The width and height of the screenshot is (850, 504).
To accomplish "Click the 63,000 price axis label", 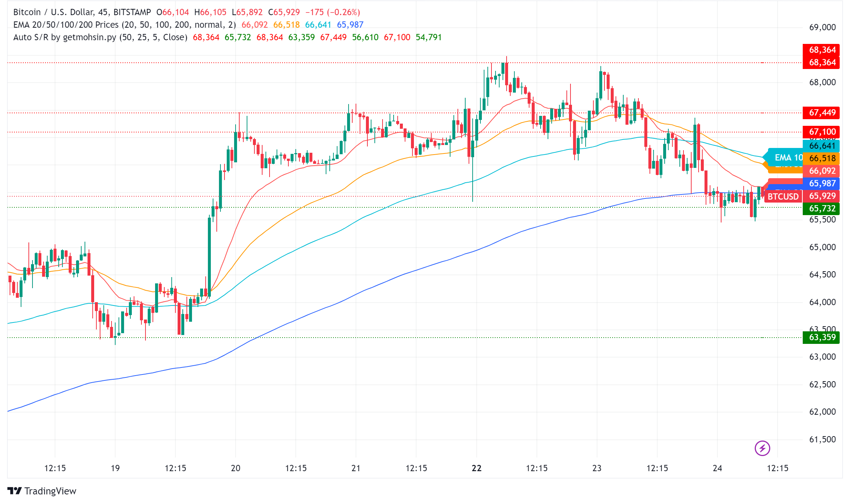I will [822, 357].
